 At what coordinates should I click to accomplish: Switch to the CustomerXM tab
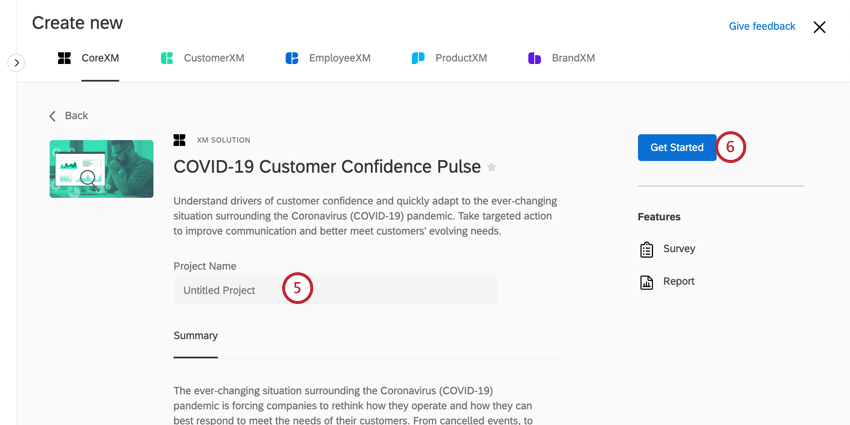(x=213, y=58)
